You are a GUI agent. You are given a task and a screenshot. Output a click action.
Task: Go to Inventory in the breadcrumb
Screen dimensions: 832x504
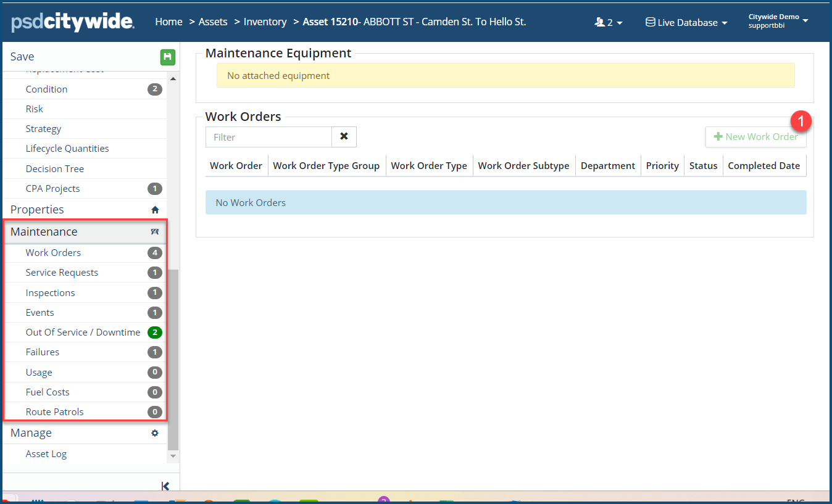click(x=265, y=22)
